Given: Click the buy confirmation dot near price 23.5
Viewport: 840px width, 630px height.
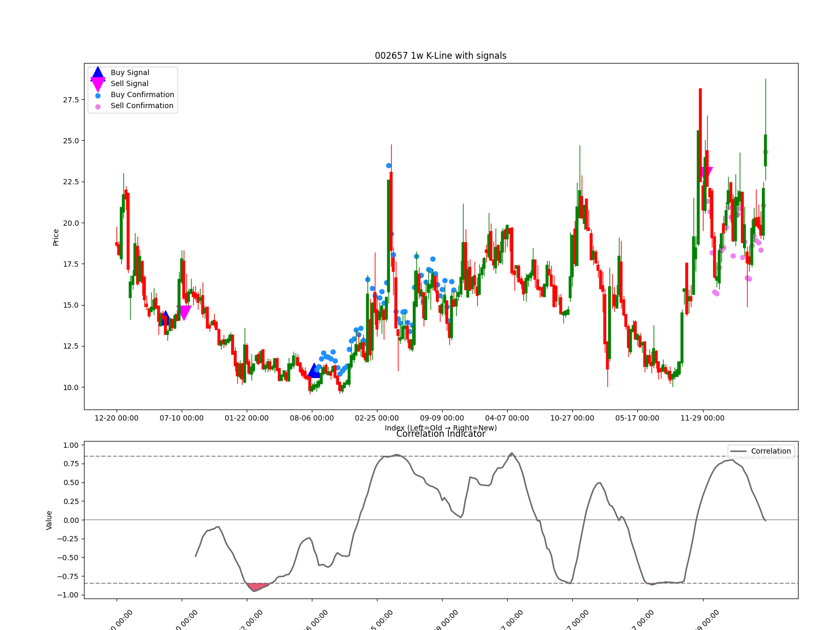Looking at the screenshot, I should tap(388, 165).
